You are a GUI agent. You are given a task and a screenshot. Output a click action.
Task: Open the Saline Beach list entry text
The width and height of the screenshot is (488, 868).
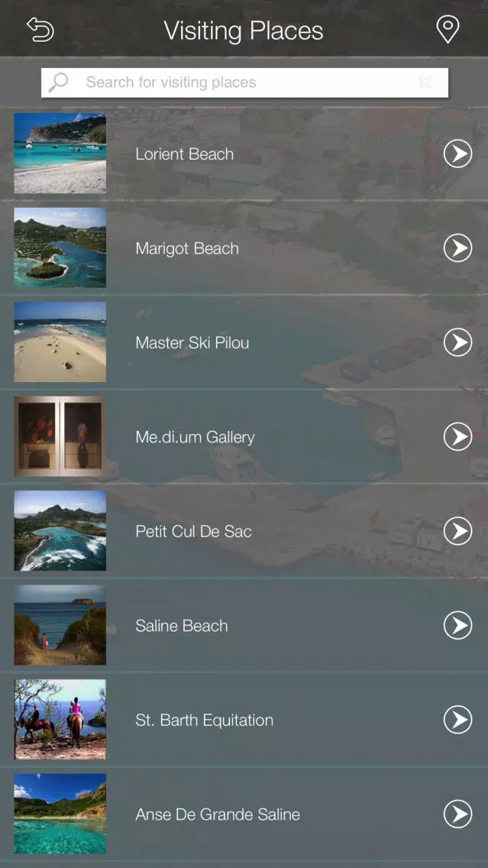click(182, 626)
